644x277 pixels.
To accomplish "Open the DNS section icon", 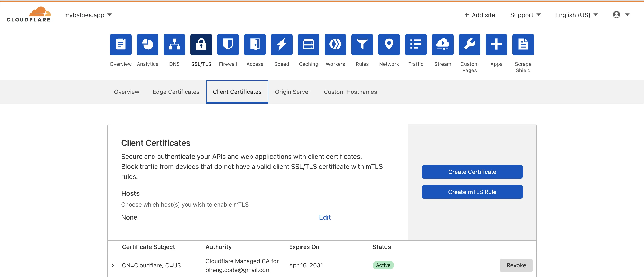I will pos(174,44).
